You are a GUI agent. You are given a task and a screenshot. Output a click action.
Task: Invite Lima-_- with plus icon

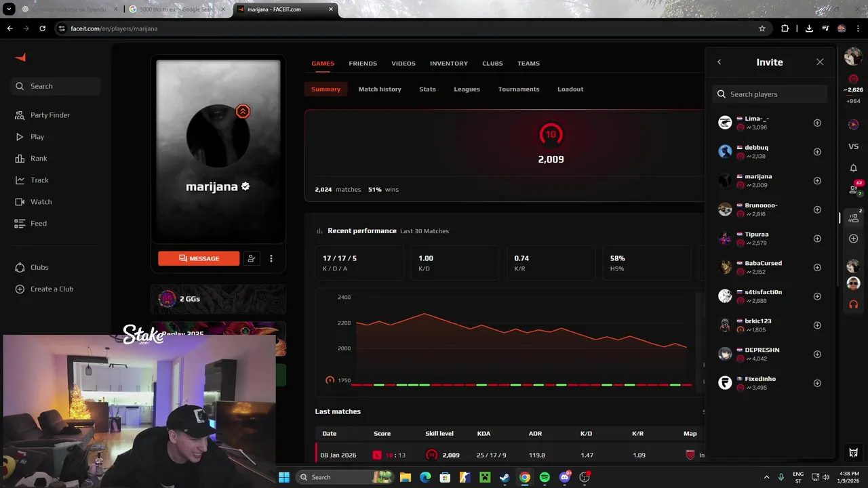[817, 123]
